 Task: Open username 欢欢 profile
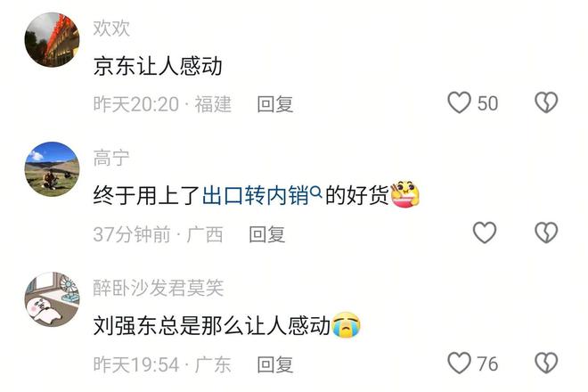pyautogui.click(x=111, y=29)
